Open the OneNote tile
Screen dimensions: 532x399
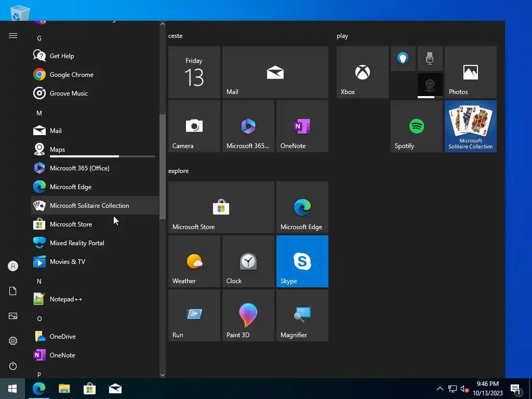pos(302,126)
